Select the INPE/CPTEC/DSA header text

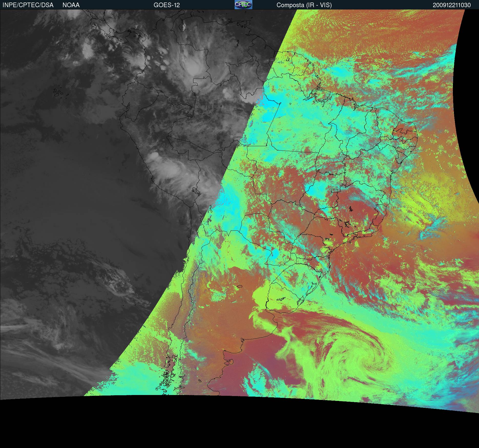click(x=28, y=5)
